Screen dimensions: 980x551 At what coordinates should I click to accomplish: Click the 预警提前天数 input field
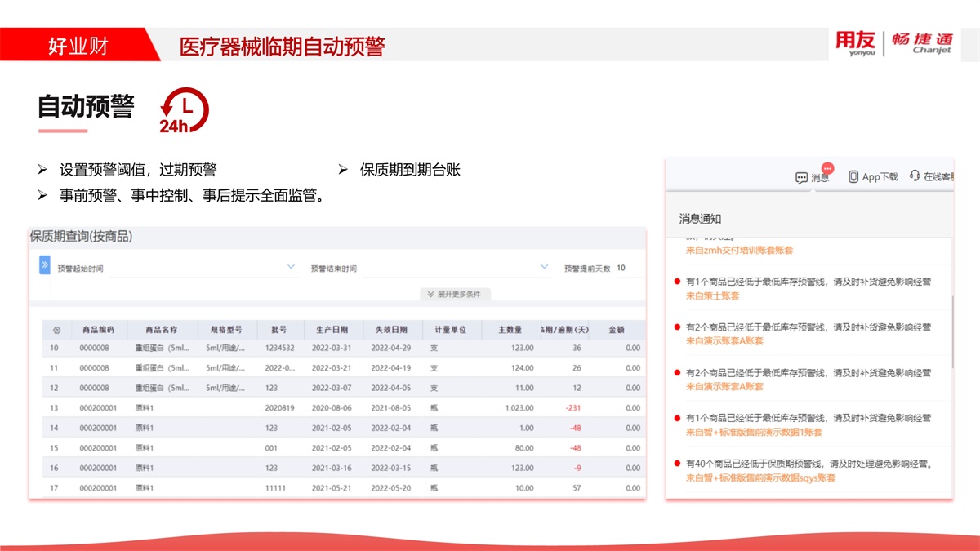627,268
